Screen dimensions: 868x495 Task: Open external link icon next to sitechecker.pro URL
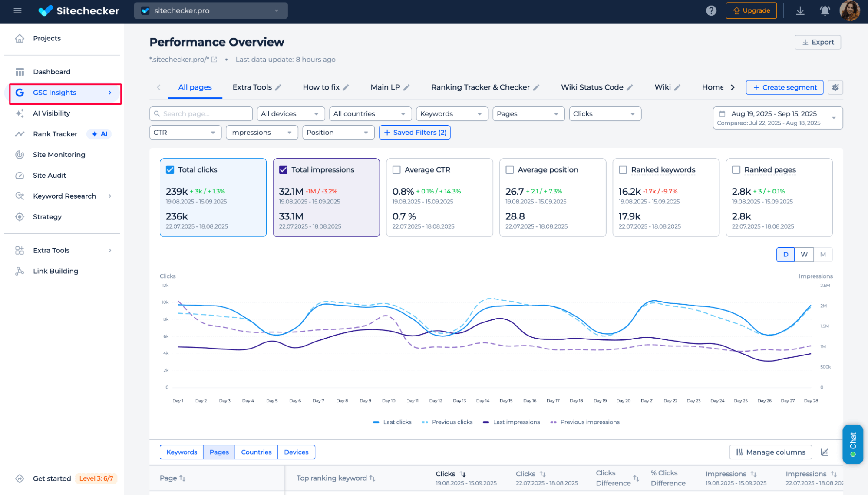(x=214, y=60)
